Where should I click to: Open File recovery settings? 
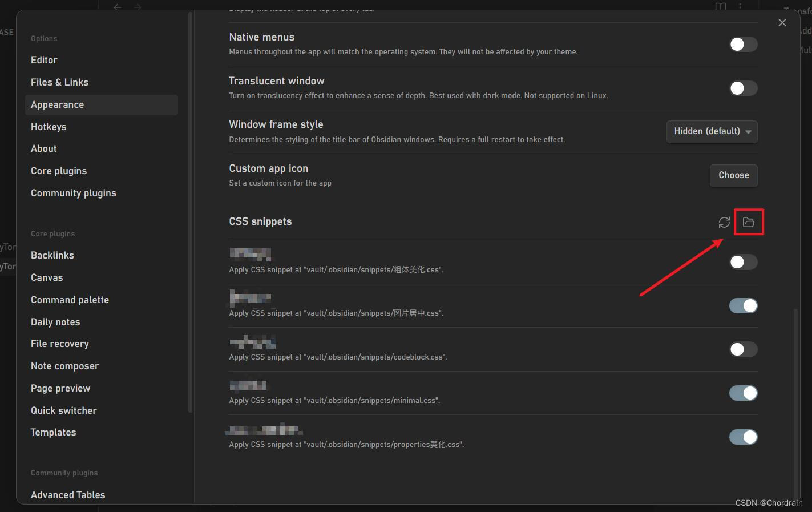[59, 343]
